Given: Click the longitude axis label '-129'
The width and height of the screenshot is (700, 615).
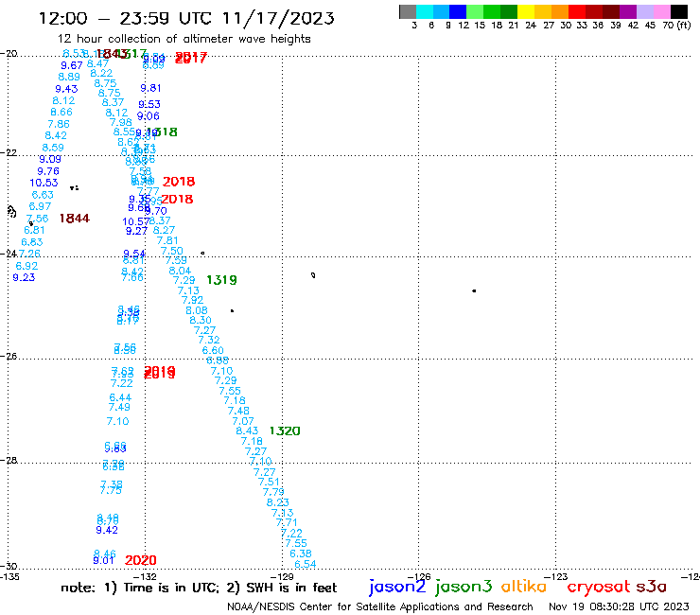Looking at the screenshot, I should pos(282,576).
